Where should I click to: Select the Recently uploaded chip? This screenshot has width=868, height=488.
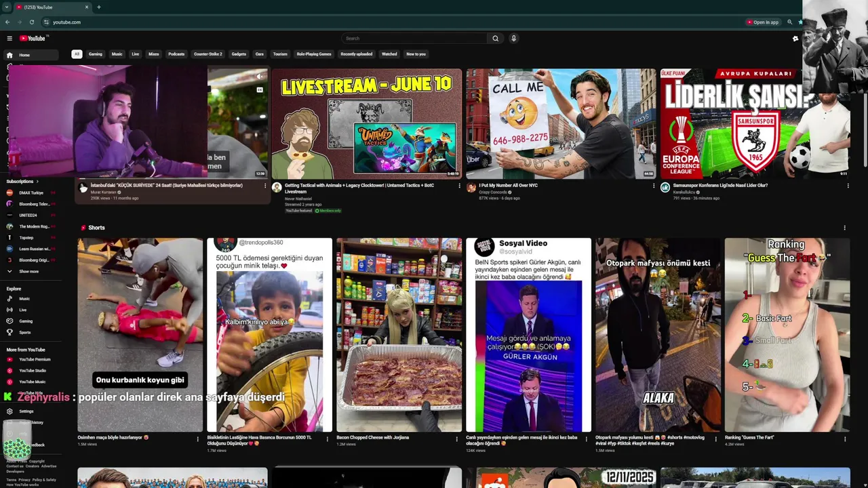click(357, 54)
